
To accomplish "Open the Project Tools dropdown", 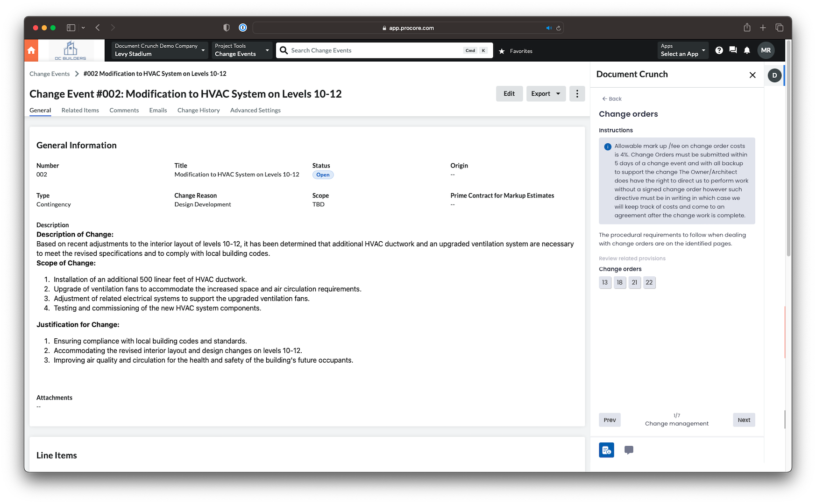I will point(241,50).
